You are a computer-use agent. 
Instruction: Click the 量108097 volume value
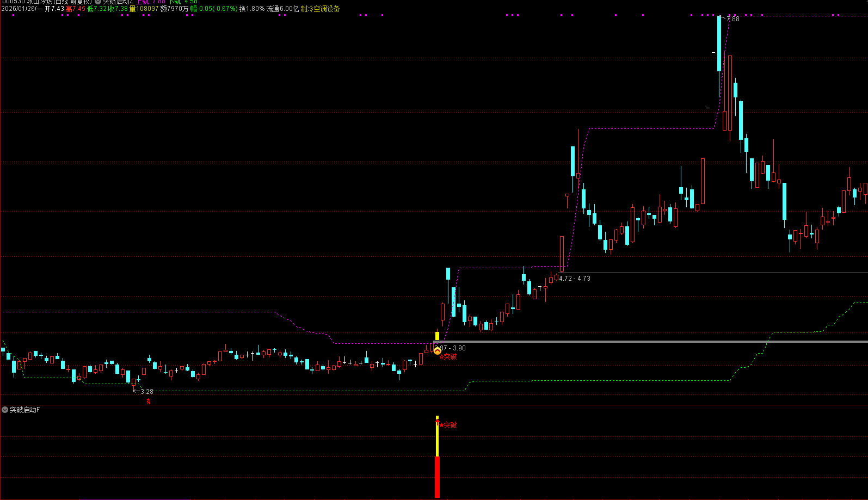point(144,9)
